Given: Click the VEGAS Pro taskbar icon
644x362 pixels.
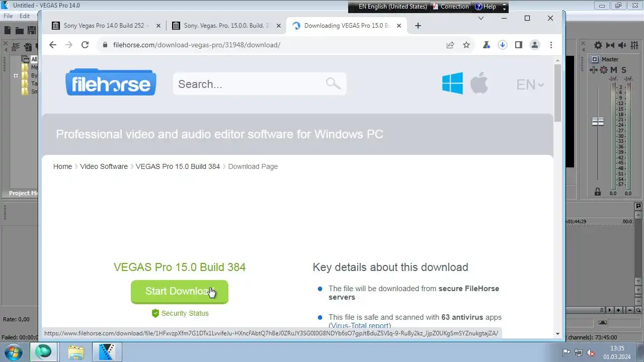Looking at the screenshot, I should pyautogui.click(x=107, y=352).
